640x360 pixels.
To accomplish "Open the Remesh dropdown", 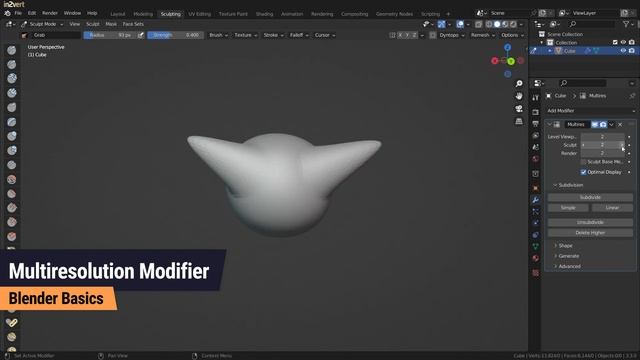I will point(483,36).
